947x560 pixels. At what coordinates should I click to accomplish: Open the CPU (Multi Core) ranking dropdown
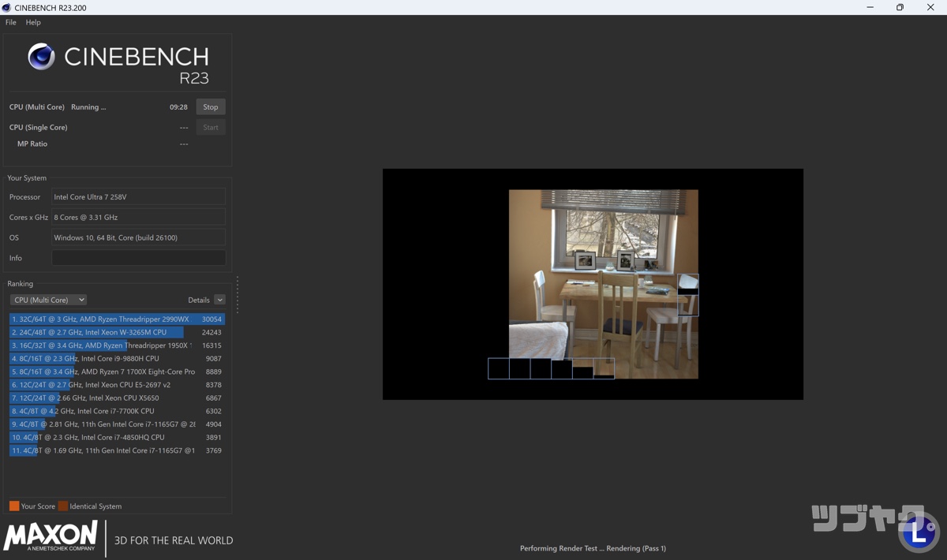coord(48,300)
